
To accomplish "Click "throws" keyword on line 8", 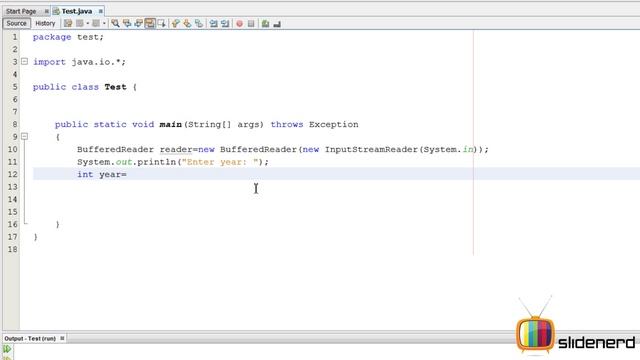I will tap(287, 124).
